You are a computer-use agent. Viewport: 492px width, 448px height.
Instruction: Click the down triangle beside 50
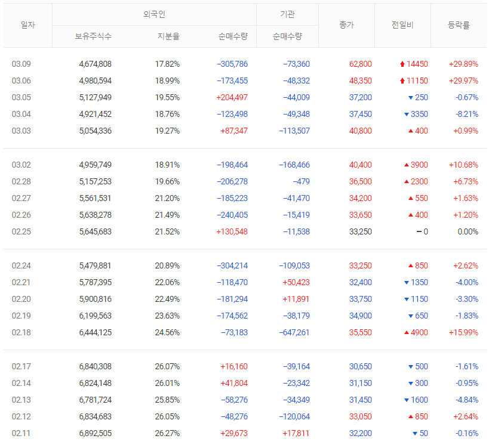point(415,434)
